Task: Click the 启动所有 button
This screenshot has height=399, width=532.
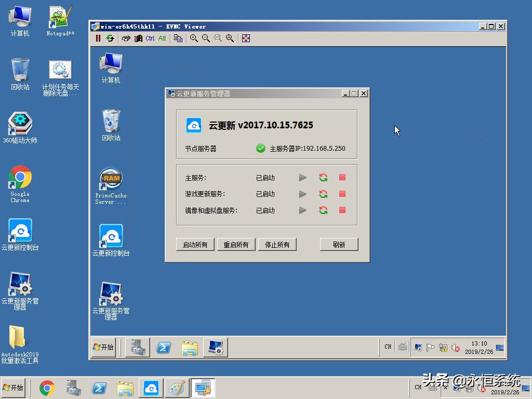Action: (x=194, y=244)
